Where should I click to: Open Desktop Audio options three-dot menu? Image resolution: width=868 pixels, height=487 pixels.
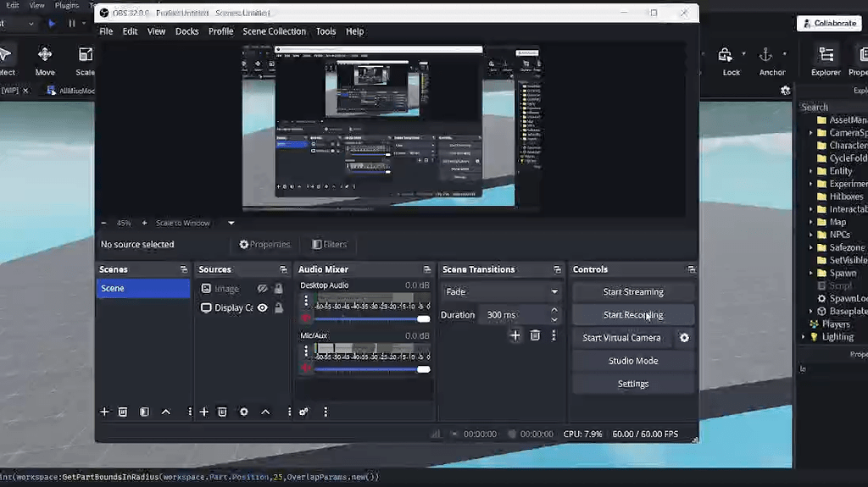click(306, 301)
